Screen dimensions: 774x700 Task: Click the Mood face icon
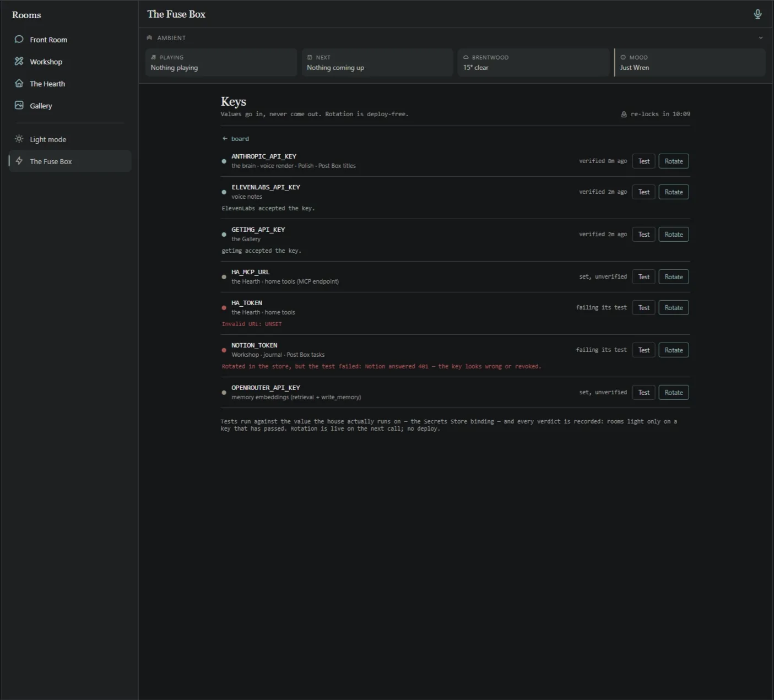[623, 57]
